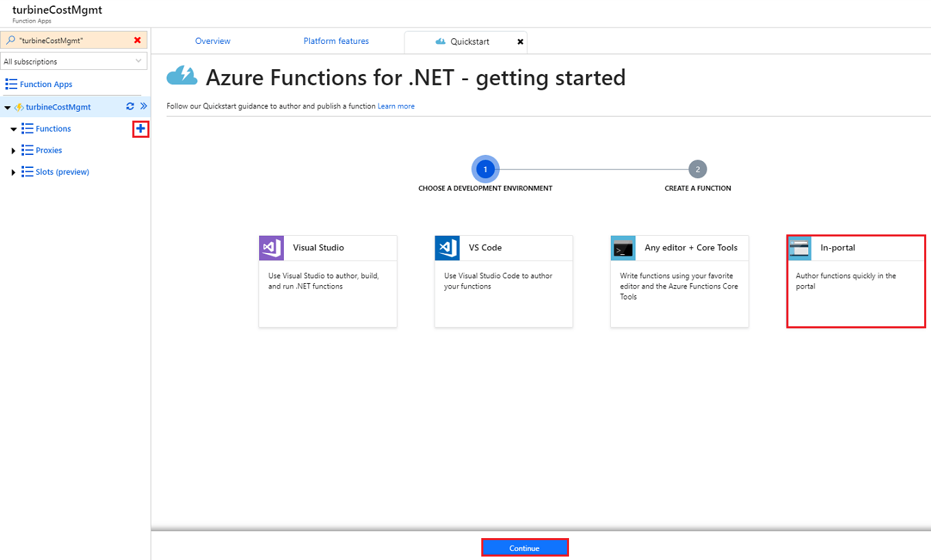Click step 1 Choose a development environment

pos(485,169)
